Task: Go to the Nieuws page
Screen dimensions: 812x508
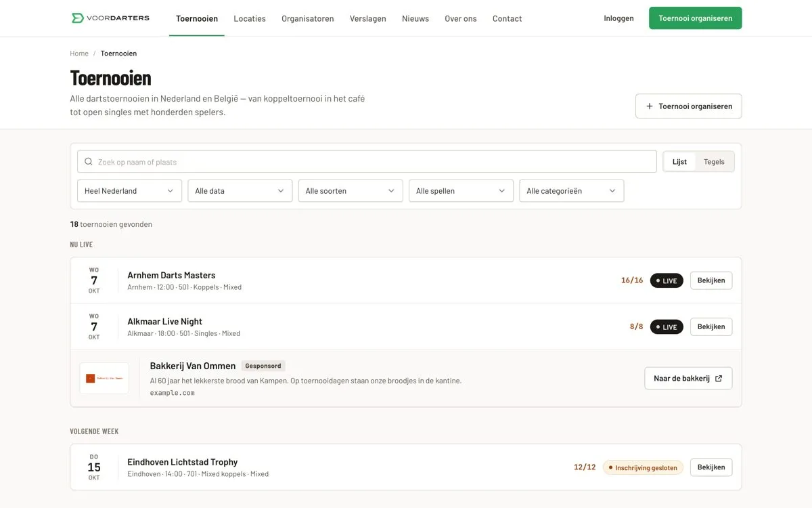Action: pos(415,18)
